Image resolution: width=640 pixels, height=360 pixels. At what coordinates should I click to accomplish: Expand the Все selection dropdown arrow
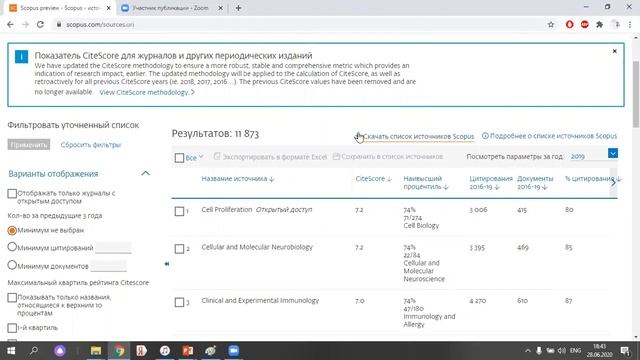point(201,157)
